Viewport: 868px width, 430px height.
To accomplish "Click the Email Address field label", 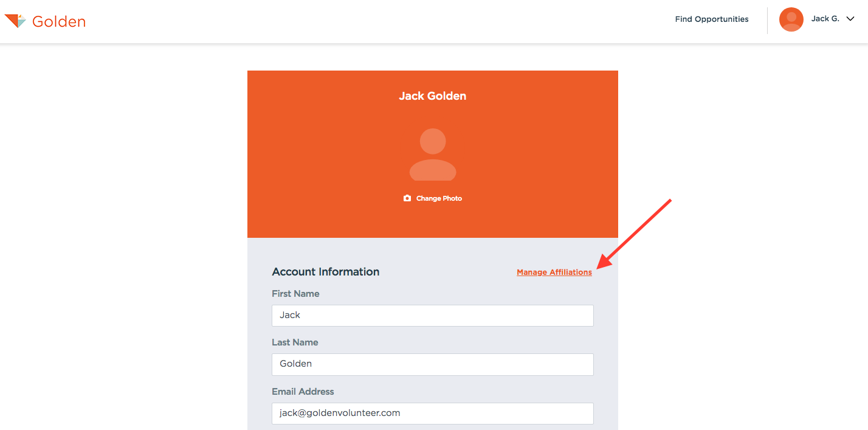I will pyautogui.click(x=303, y=392).
